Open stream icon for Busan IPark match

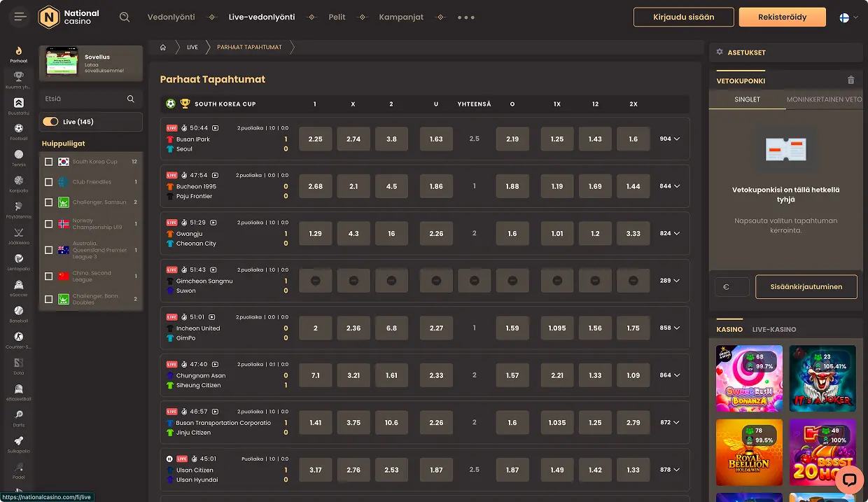tap(216, 128)
